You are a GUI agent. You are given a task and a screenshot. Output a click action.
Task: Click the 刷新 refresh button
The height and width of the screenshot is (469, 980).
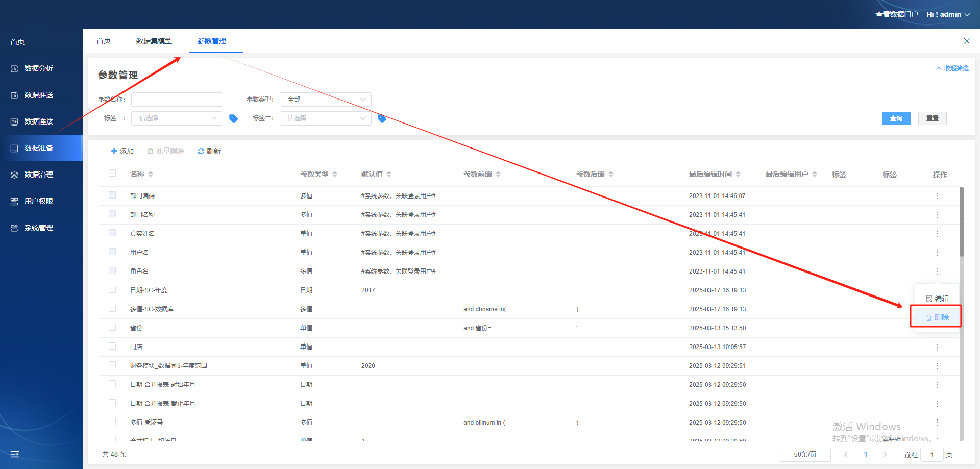[209, 151]
